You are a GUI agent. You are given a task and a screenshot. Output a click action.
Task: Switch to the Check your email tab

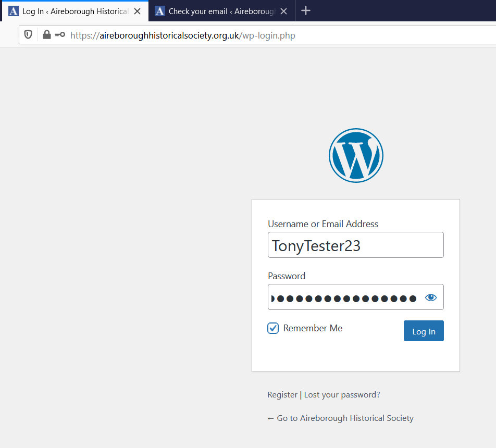click(219, 11)
